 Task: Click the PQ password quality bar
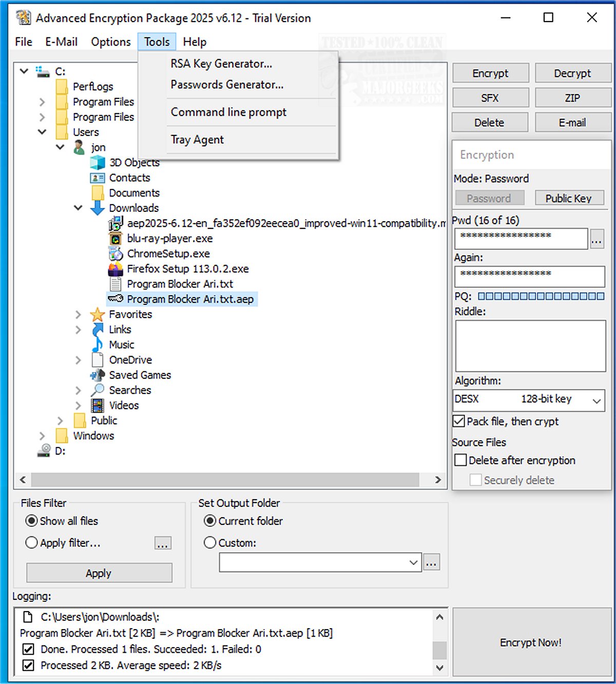[541, 296]
